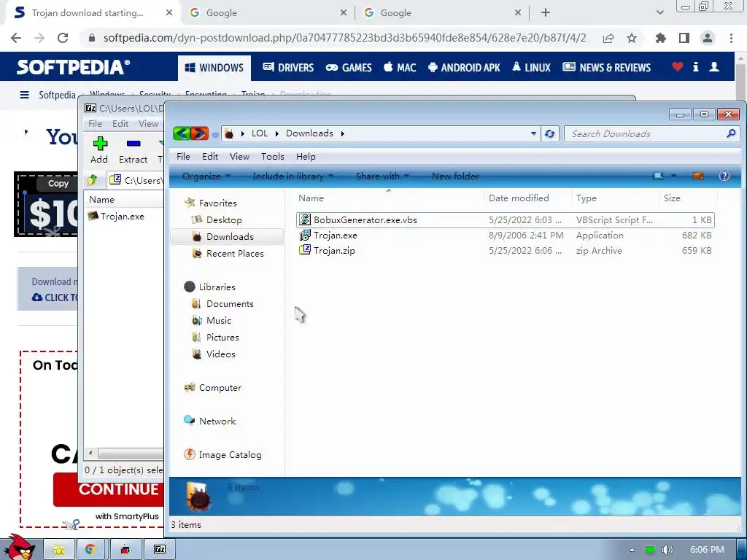This screenshot has height=560, width=747.
Task: Bookmark this page with the star icon
Action: [632, 38]
